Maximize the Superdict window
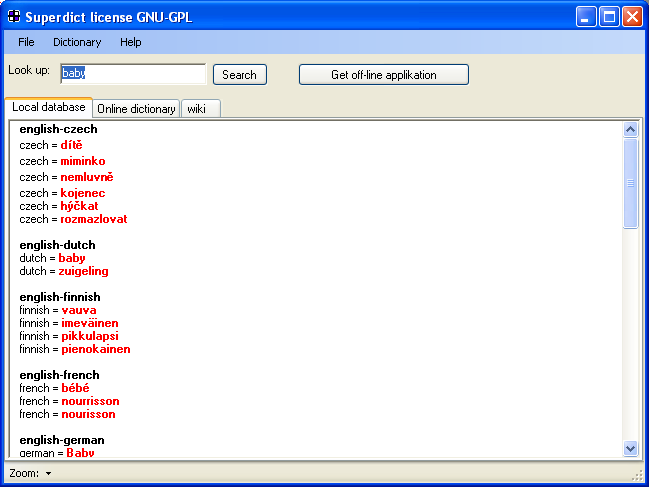649x487 pixels. (609, 17)
